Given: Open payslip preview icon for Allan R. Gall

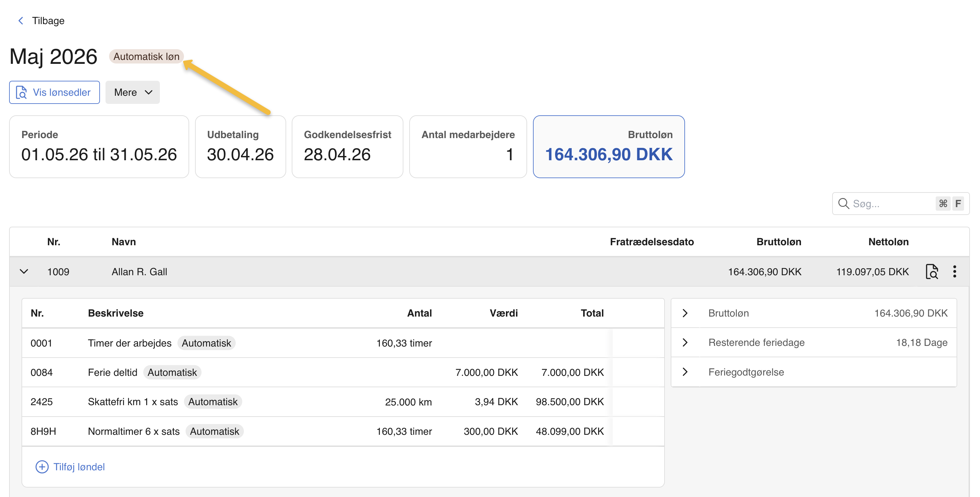Looking at the screenshot, I should pos(932,272).
